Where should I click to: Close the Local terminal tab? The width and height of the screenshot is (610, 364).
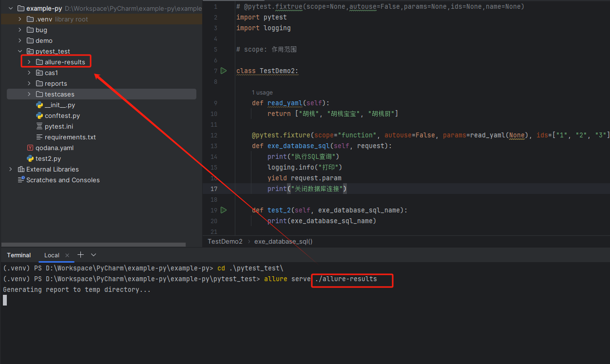(67, 255)
